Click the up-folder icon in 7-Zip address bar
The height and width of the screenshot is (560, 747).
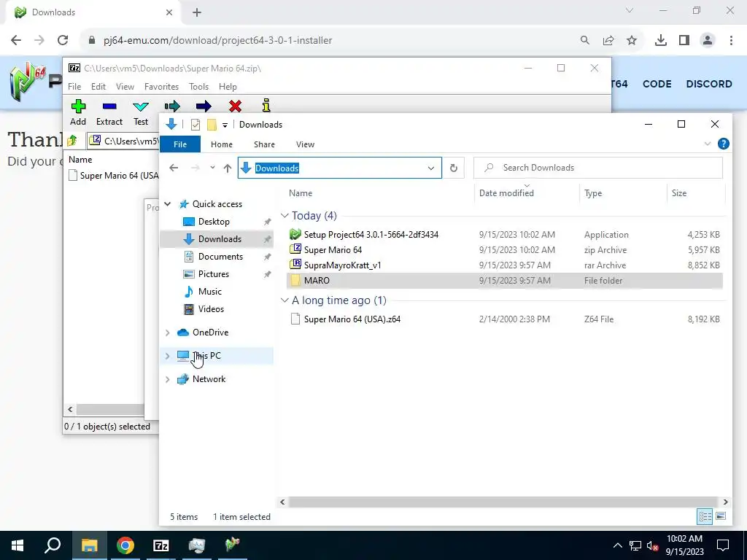click(x=72, y=141)
